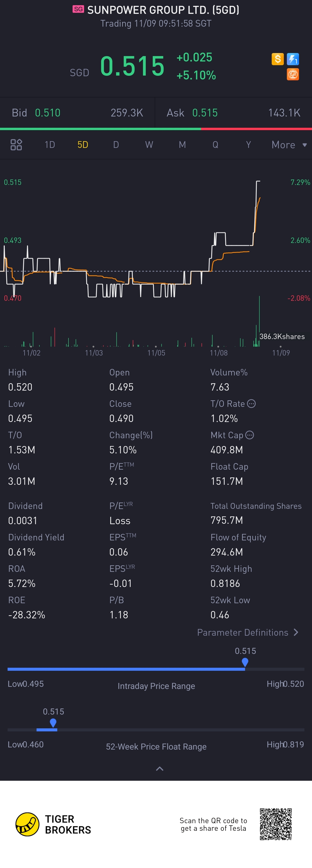Tap the 52-Week Price Float Range marker
The height and width of the screenshot is (868, 312).
(53, 723)
